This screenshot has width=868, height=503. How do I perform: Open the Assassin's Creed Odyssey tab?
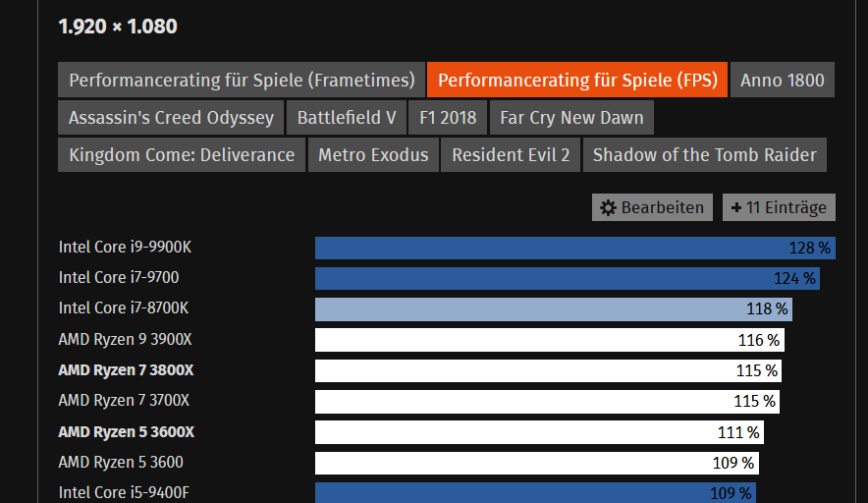point(171,118)
